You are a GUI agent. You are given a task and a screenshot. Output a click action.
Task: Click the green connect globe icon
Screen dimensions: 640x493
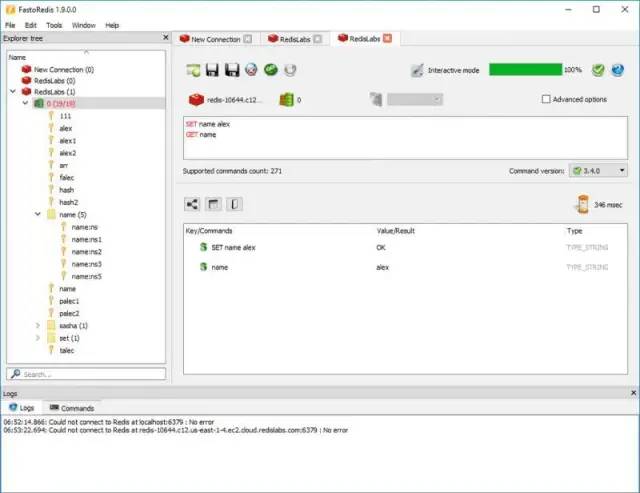coord(271,70)
